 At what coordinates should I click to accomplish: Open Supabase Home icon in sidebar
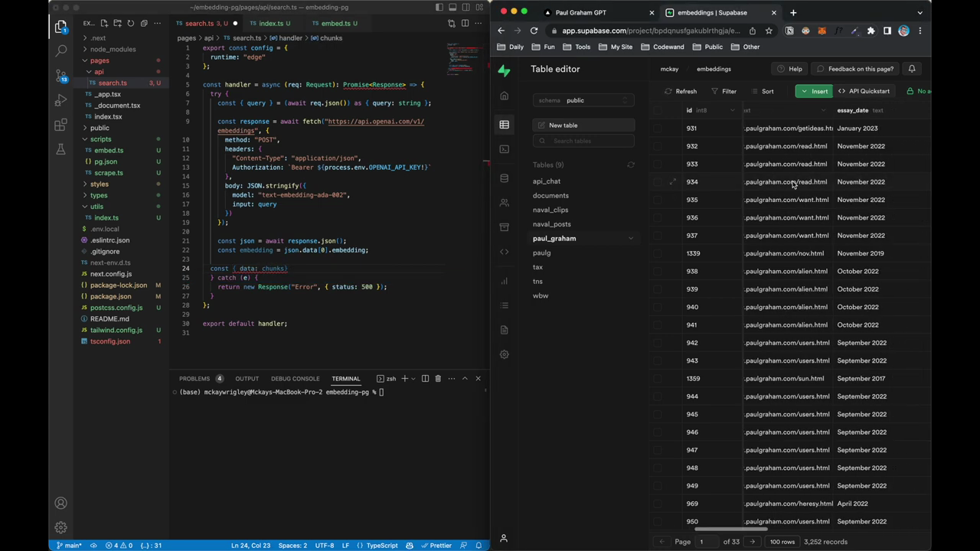pyautogui.click(x=504, y=96)
